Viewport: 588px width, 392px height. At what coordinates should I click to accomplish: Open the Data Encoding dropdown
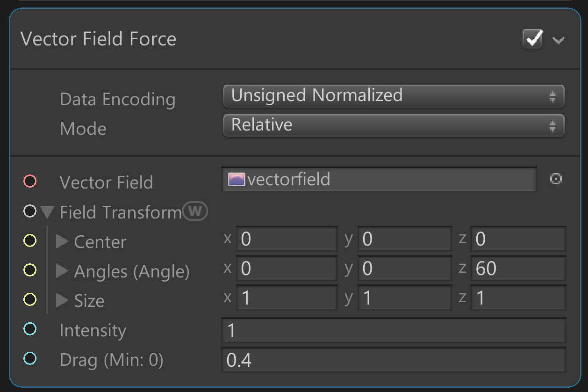[x=394, y=96]
